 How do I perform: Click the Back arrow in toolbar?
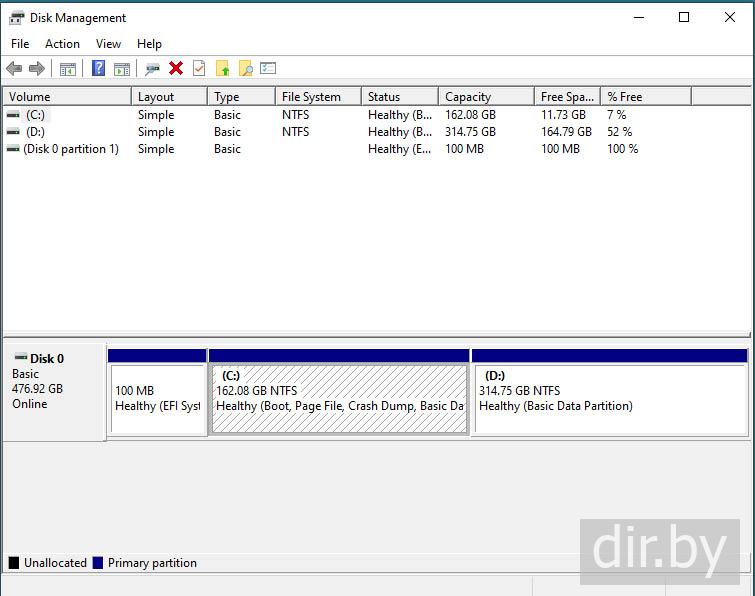coord(14,68)
